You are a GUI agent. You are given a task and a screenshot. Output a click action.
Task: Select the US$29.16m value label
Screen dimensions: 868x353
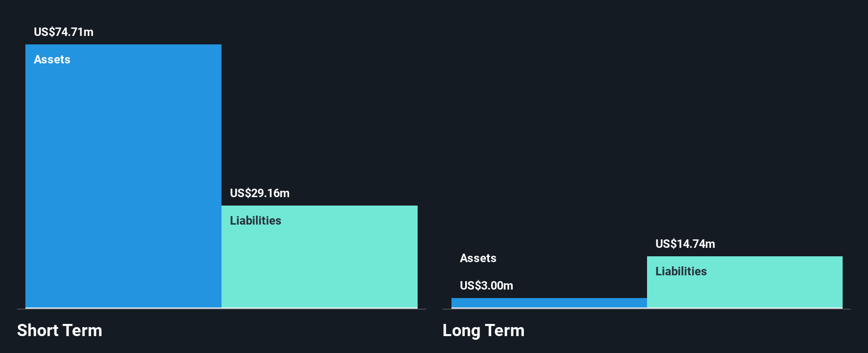tap(260, 193)
